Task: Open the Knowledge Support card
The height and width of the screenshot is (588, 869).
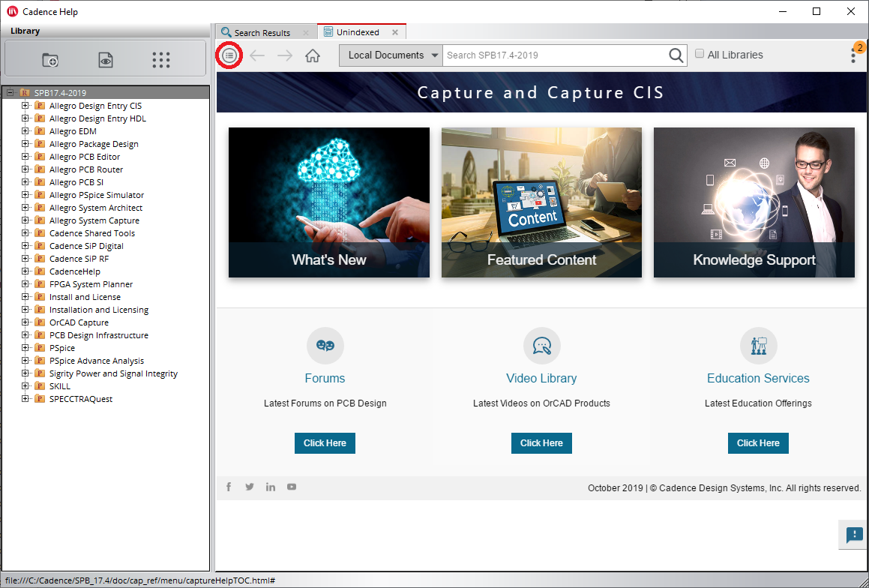Action: pyautogui.click(x=754, y=202)
